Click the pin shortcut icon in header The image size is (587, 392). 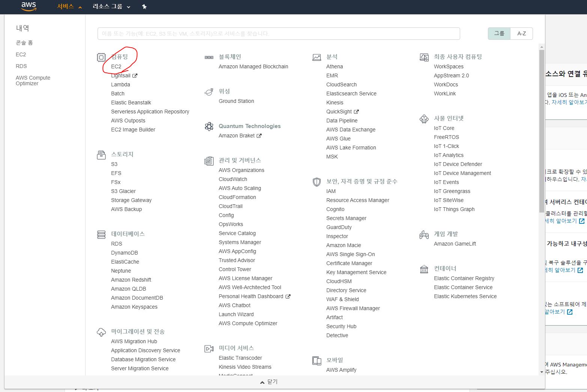[x=144, y=7]
